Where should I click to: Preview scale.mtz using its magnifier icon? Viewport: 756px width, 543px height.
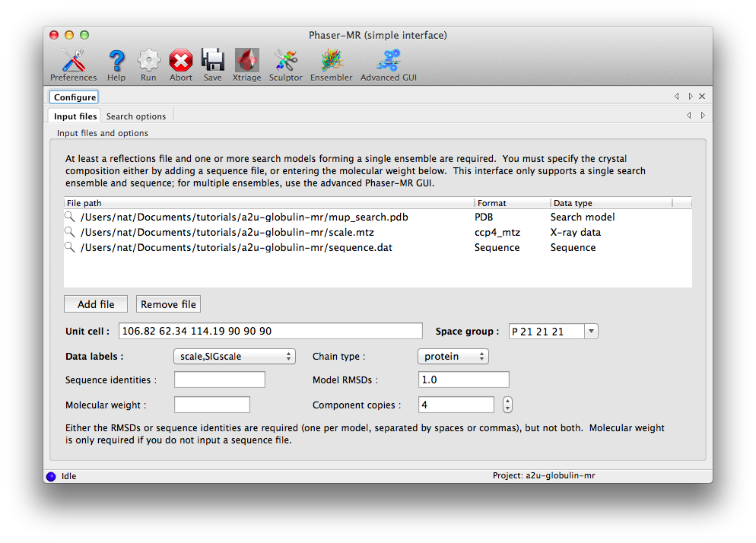pyautogui.click(x=69, y=232)
